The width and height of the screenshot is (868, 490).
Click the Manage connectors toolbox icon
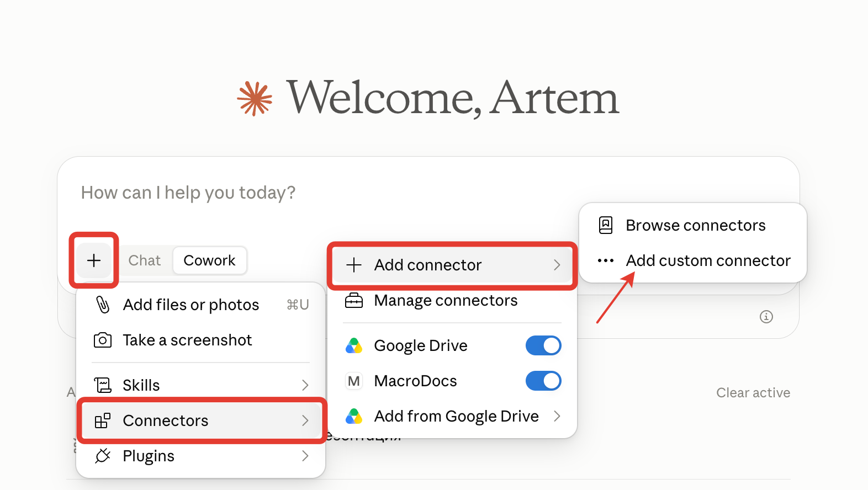[x=354, y=301]
